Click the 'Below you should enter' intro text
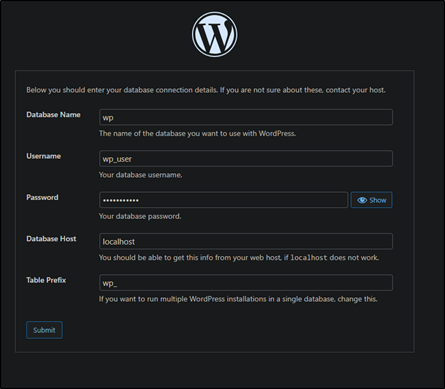The image size is (445, 389). pyautogui.click(x=206, y=90)
